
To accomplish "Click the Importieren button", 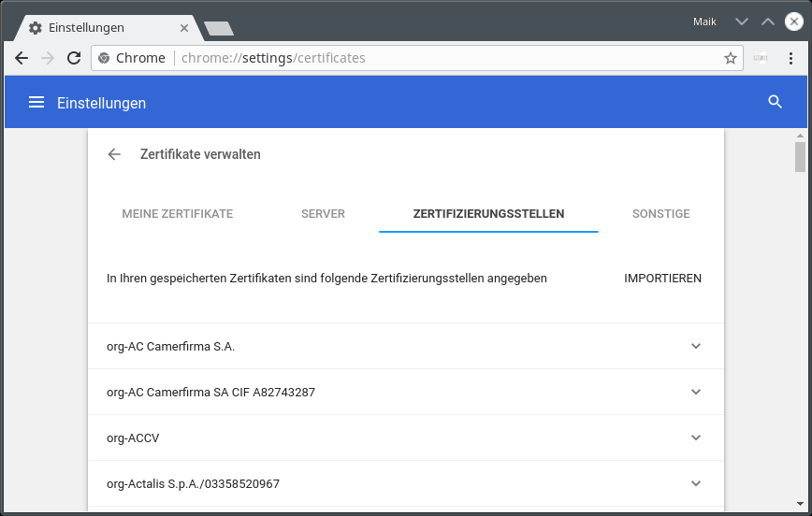I will coord(662,279).
